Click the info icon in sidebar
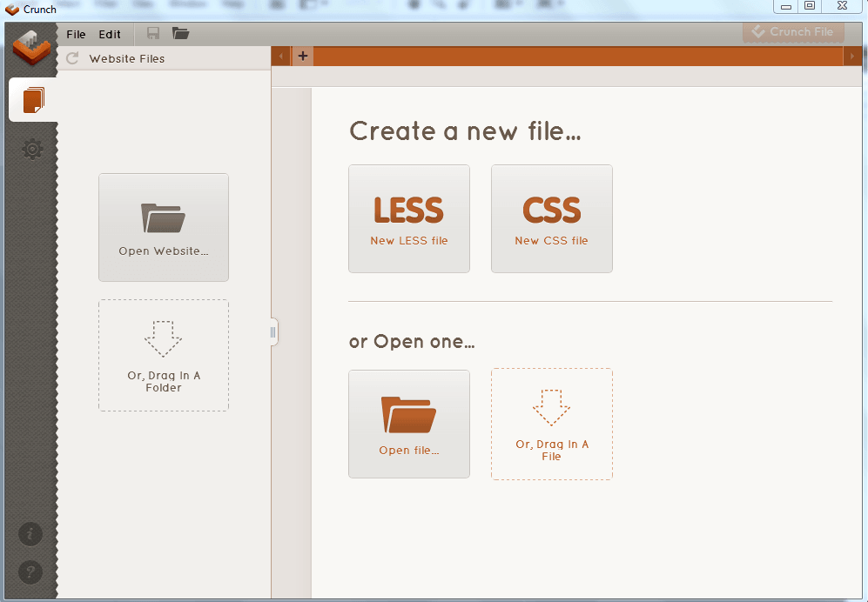 click(30, 532)
